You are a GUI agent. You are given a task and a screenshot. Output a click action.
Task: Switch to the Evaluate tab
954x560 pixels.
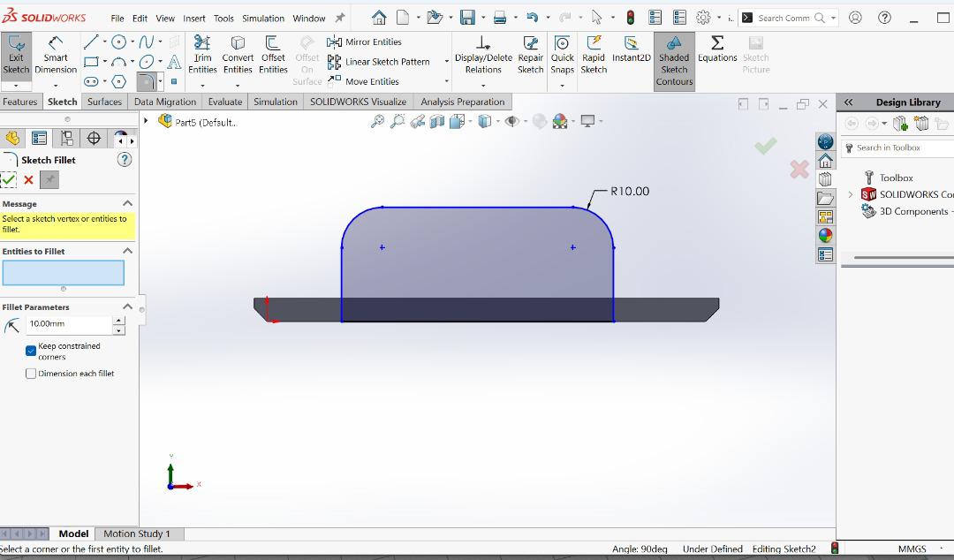coord(225,102)
